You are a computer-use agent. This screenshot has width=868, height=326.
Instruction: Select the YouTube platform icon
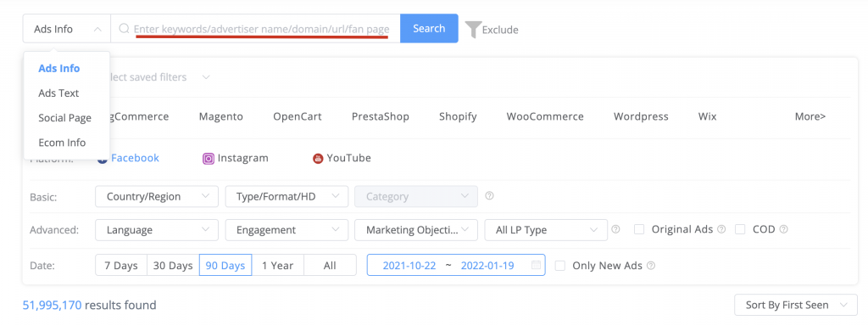(318, 159)
